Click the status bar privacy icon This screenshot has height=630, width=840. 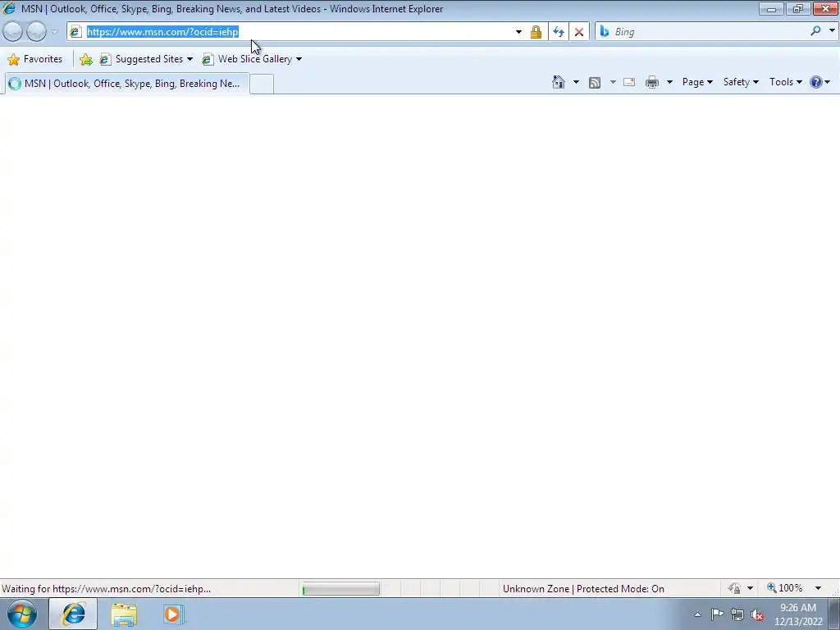[734, 588]
